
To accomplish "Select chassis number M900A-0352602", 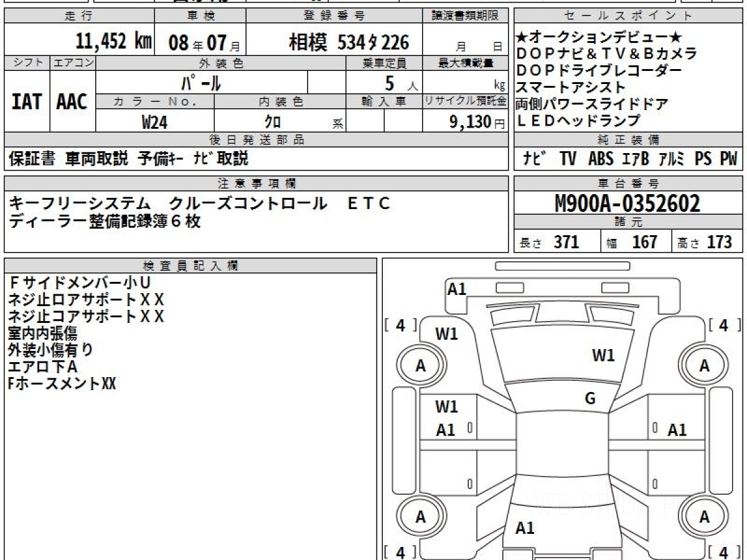I will pyautogui.click(x=627, y=203).
